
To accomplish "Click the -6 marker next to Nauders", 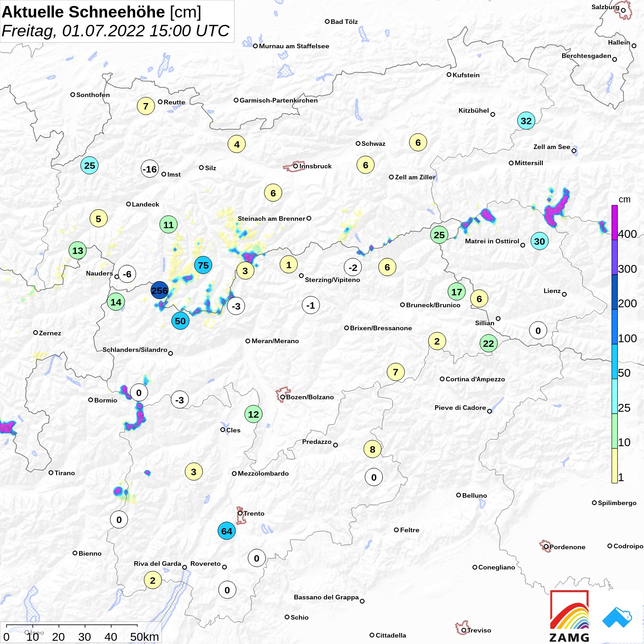I will point(127,274).
